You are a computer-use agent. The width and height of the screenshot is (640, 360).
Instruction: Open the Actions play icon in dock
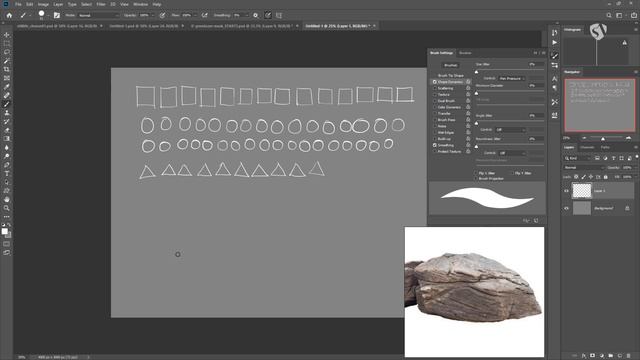[x=554, y=42]
